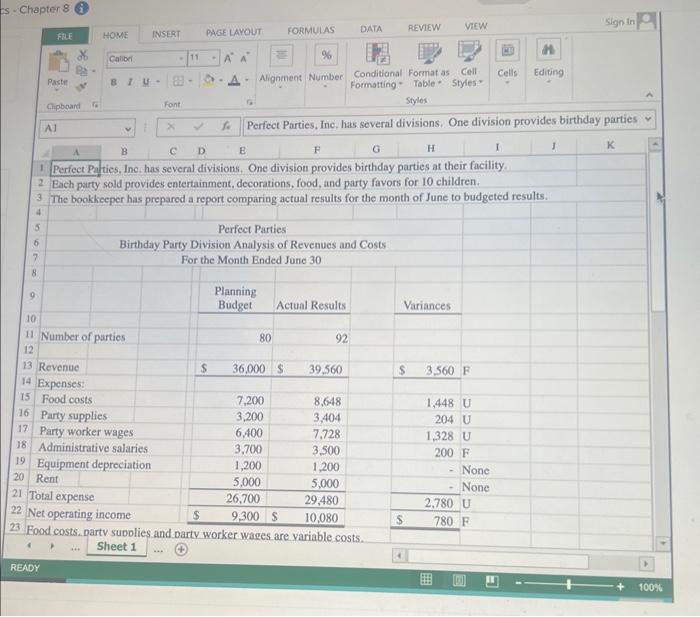Select column header F

coord(317,149)
